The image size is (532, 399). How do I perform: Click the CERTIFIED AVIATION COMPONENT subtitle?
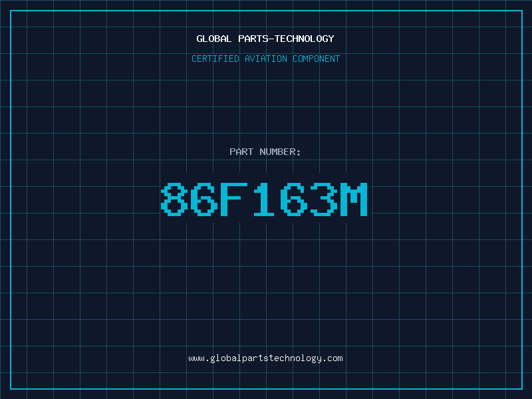tap(265, 59)
